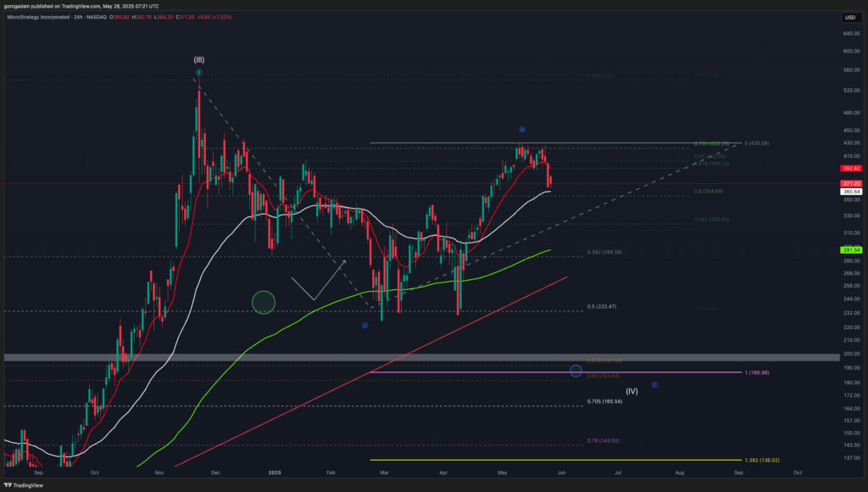Select the blue circled A wave marker
This screenshot has height=492, width=868.
coord(364,325)
